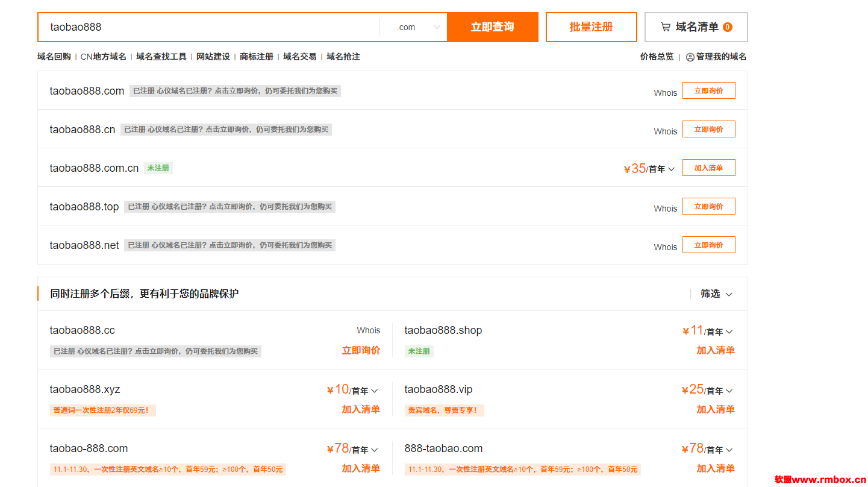Click 立即询价 for taobao888.cn

pyautogui.click(x=709, y=130)
